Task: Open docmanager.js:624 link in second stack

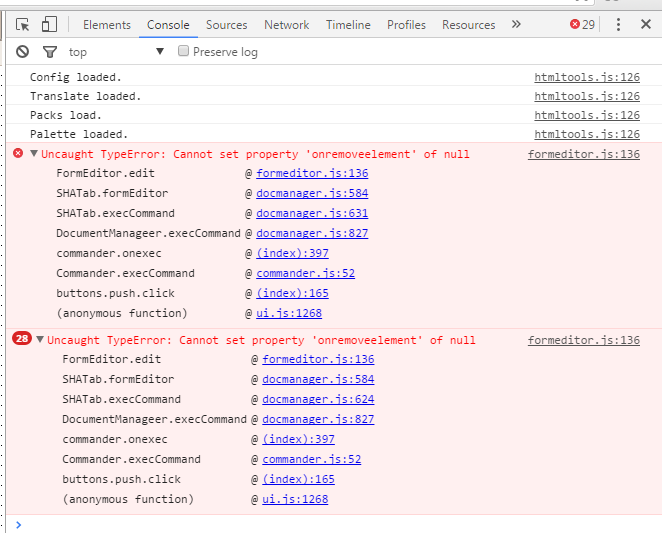Action: tap(318, 399)
